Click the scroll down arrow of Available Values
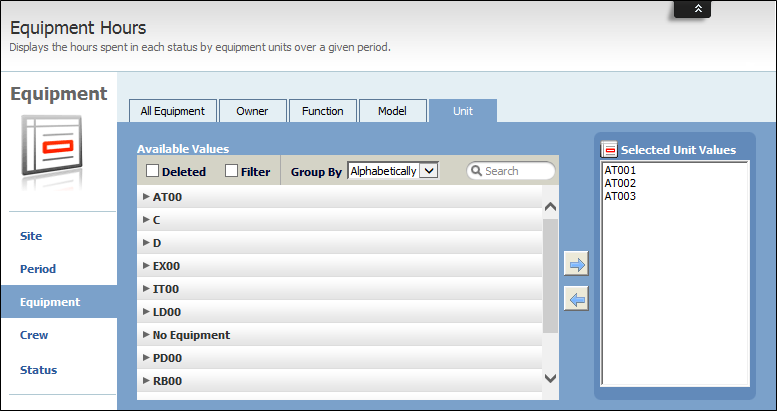Viewport: 777px width, 411px height. coord(550,378)
